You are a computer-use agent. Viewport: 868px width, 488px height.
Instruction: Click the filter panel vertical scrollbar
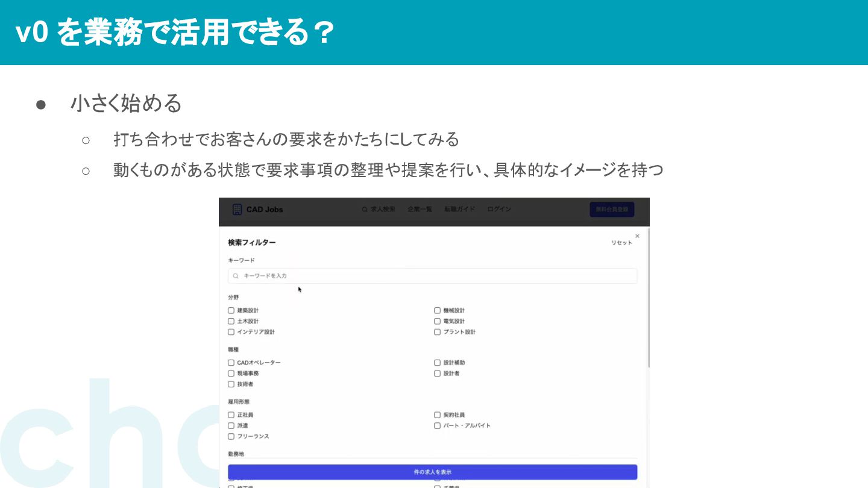(x=649, y=298)
